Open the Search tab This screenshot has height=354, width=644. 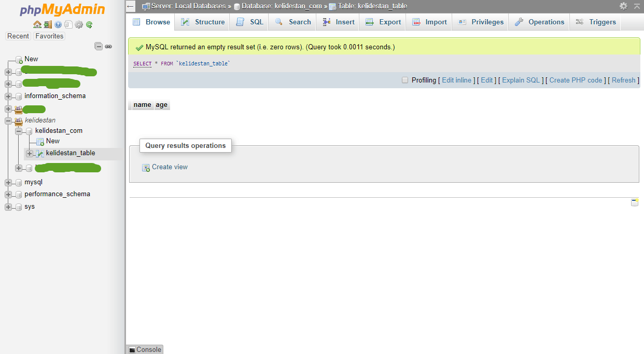(x=292, y=22)
